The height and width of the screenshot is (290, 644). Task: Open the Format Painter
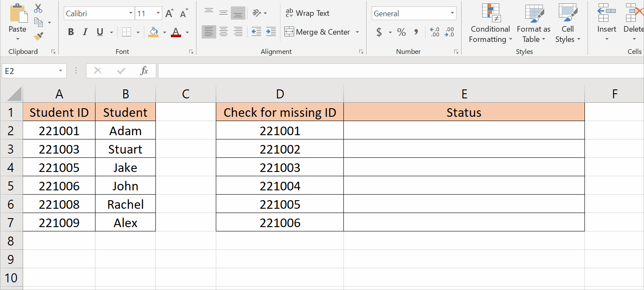click(x=39, y=36)
